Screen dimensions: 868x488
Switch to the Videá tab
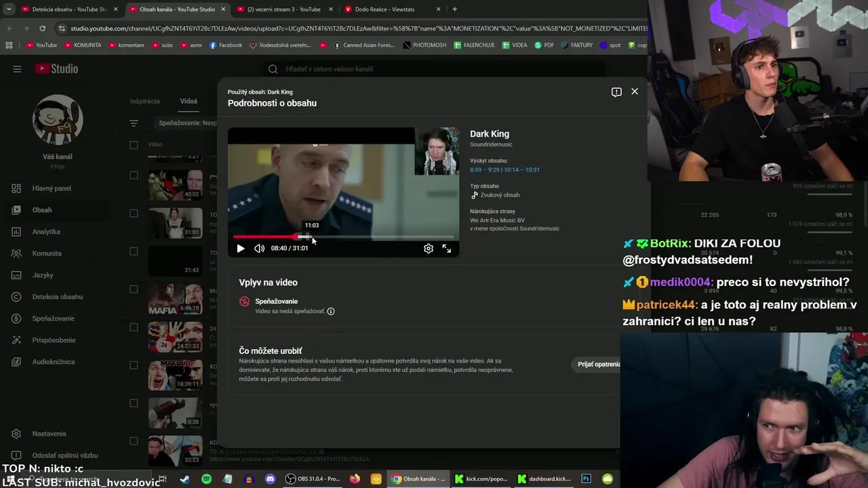(189, 101)
